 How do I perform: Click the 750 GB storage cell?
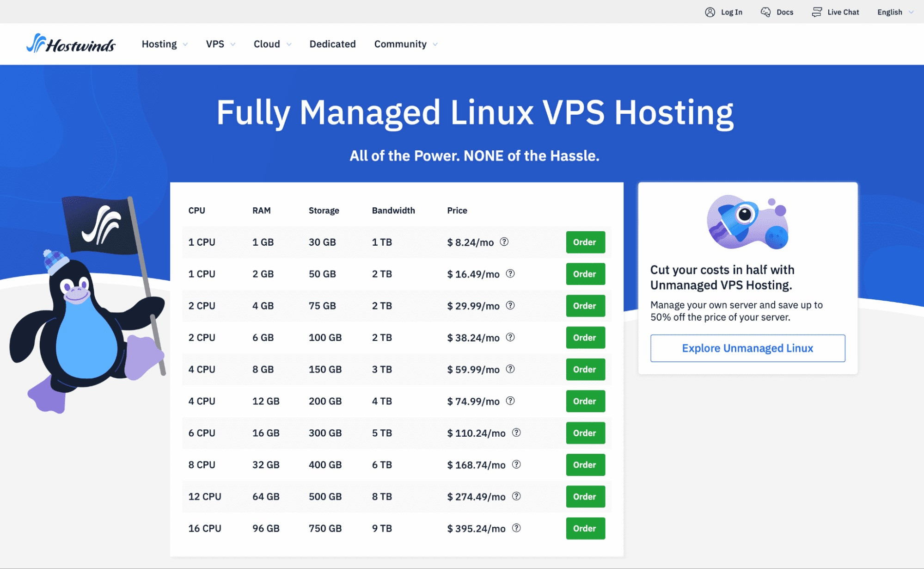tap(325, 528)
